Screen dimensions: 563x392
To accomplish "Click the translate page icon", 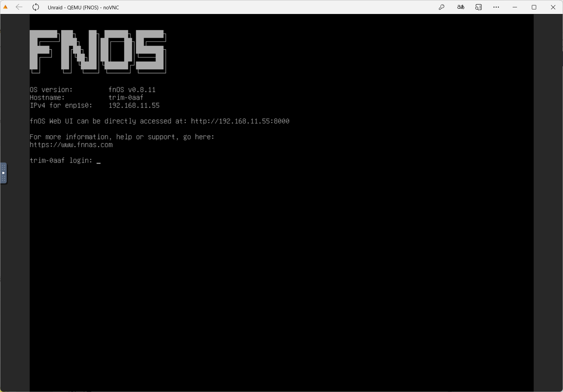I will click(x=461, y=7).
